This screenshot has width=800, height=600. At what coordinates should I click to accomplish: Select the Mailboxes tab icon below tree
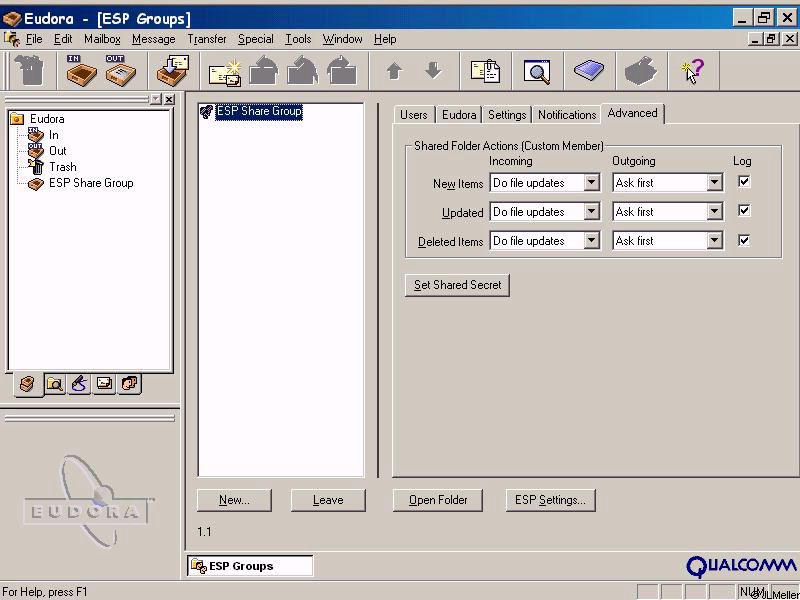click(x=28, y=384)
